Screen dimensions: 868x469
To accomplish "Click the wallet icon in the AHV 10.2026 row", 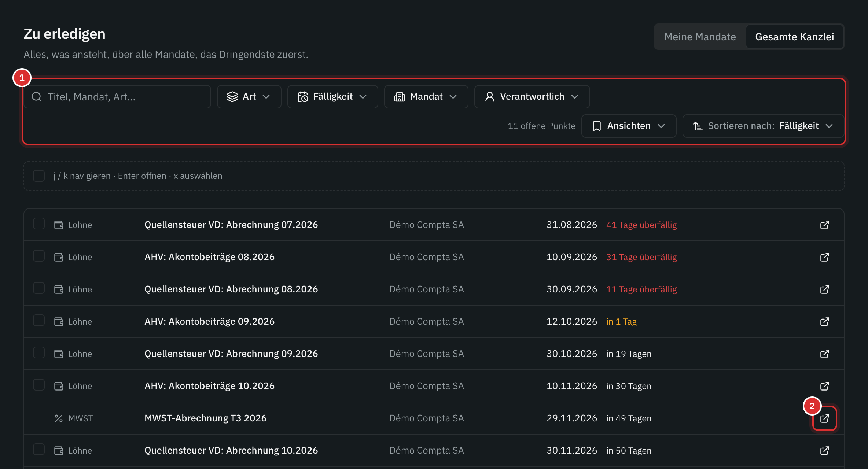I will [59, 386].
